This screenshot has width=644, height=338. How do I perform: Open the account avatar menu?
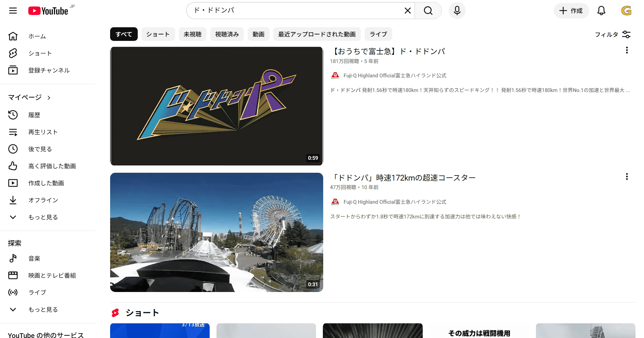coord(626,11)
